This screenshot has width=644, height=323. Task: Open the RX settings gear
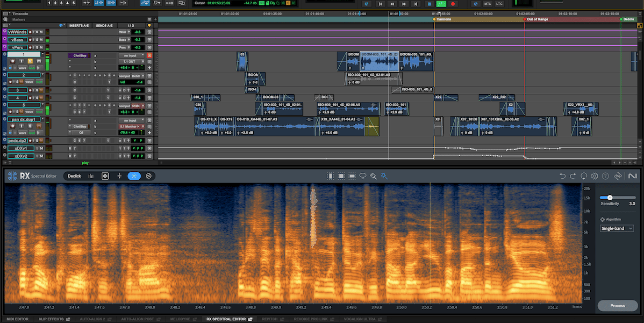tap(595, 176)
